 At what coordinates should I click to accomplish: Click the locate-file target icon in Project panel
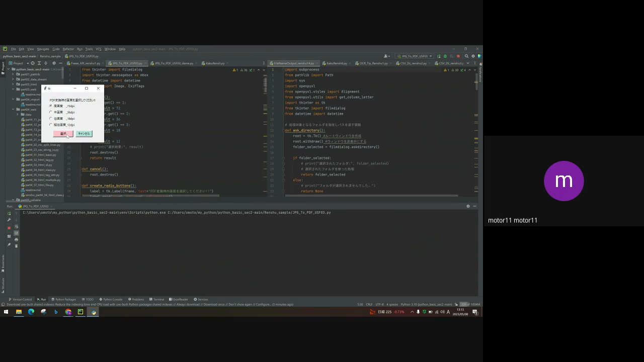(x=33, y=63)
